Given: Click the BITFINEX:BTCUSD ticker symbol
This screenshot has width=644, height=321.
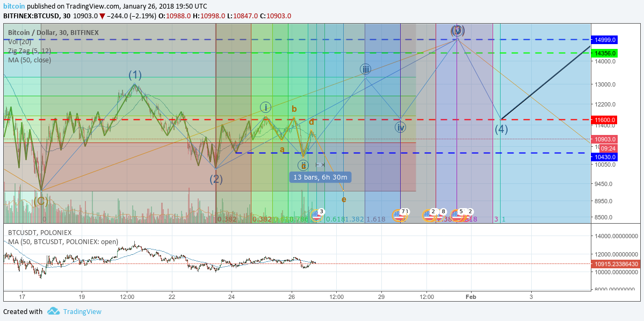Looking at the screenshot, I should [31, 16].
